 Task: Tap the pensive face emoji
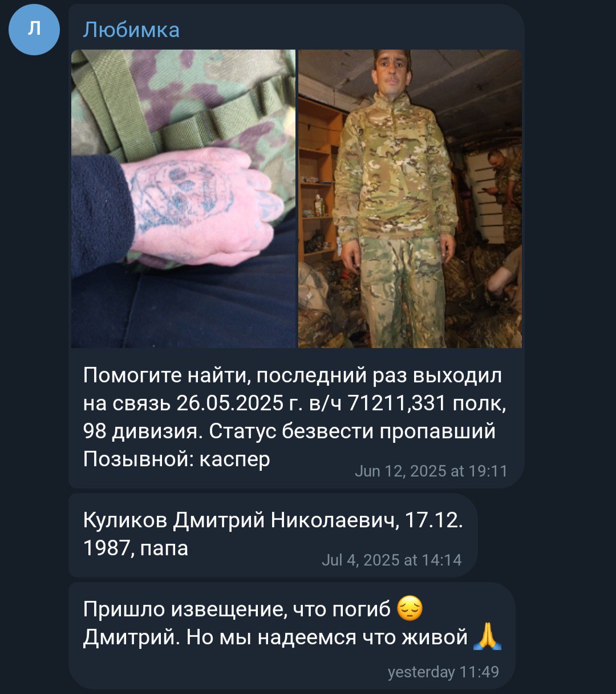409,610
